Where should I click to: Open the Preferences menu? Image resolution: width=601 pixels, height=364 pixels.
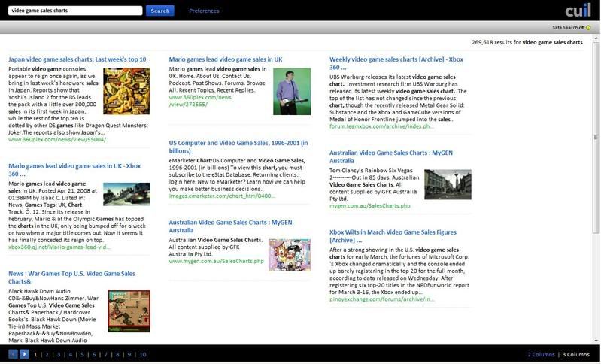pos(204,11)
